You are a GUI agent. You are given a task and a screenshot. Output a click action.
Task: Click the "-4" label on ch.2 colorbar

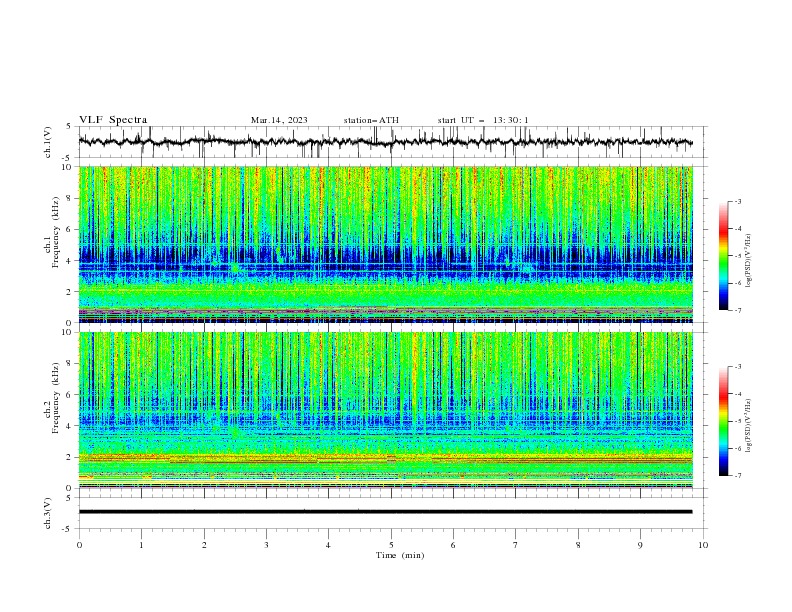(737, 394)
